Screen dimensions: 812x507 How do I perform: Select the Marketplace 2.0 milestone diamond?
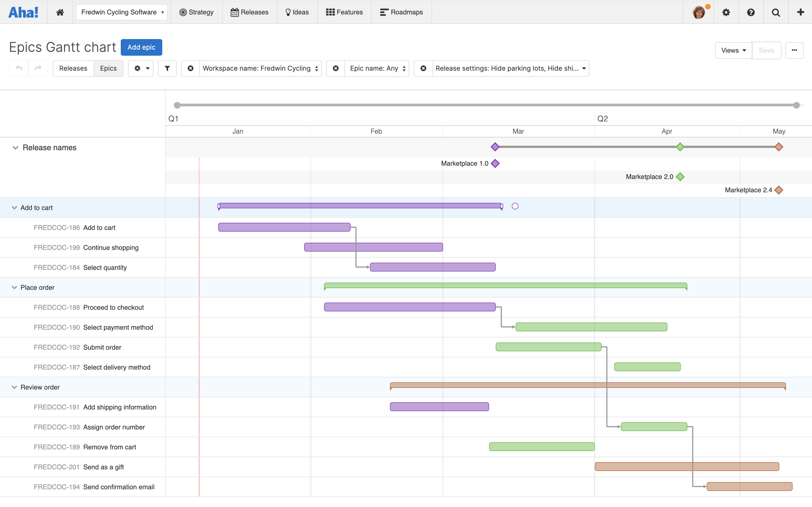681,177
